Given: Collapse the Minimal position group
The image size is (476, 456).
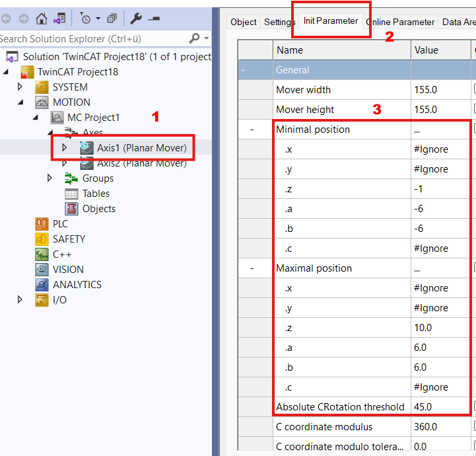Looking at the screenshot, I should (x=252, y=130).
